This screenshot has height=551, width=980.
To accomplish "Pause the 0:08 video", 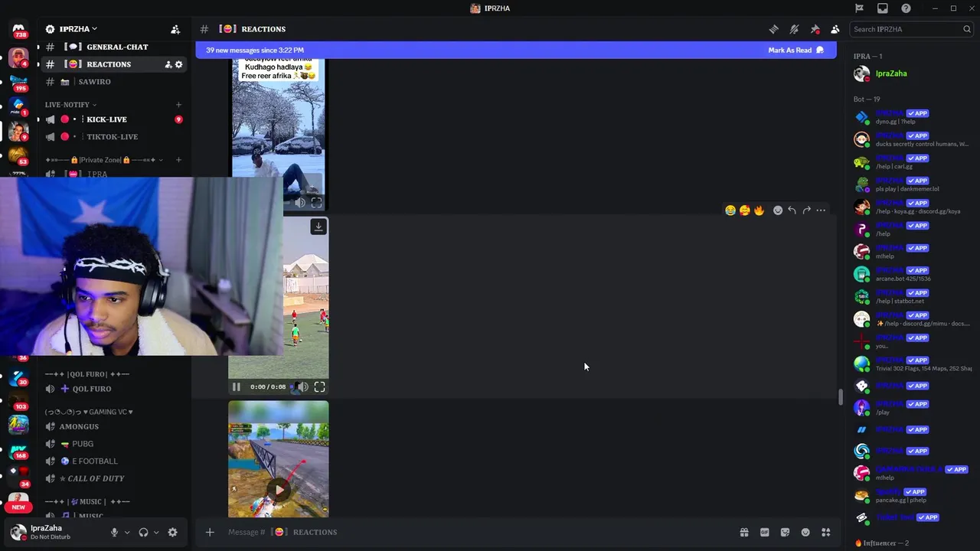I will pos(236,387).
